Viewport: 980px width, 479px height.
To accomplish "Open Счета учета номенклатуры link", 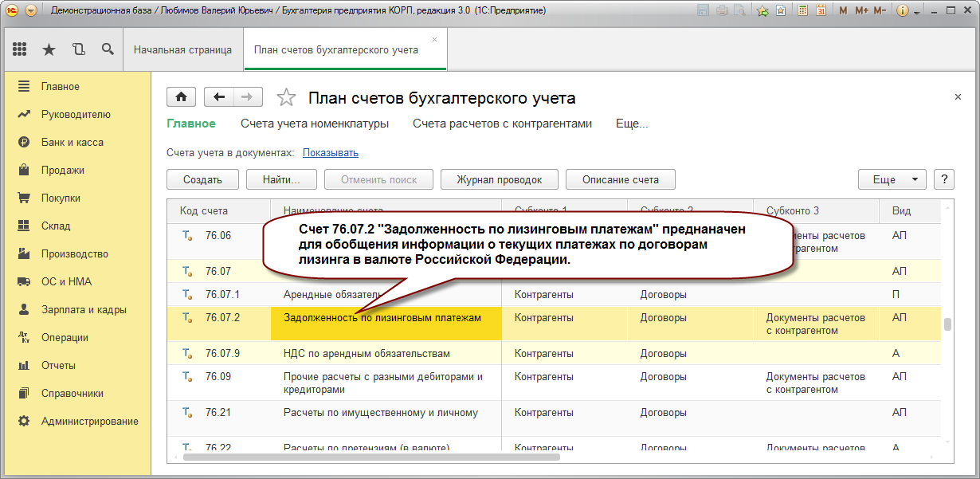I will click(315, 124).
